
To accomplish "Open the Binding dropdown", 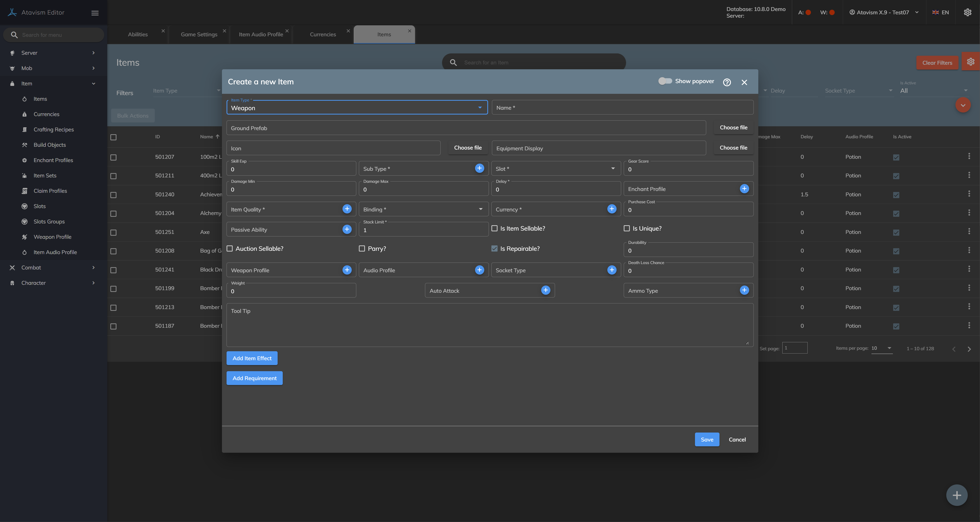I will [423, 209].
